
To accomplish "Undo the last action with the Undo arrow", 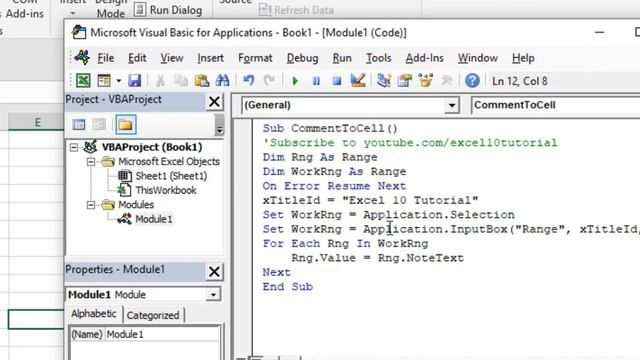I will 249,81.
